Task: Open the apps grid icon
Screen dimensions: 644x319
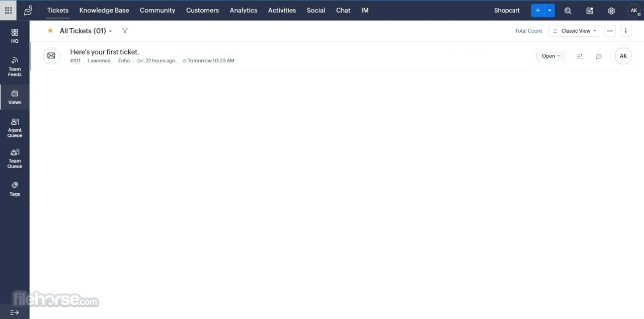Action: (8, 10)
